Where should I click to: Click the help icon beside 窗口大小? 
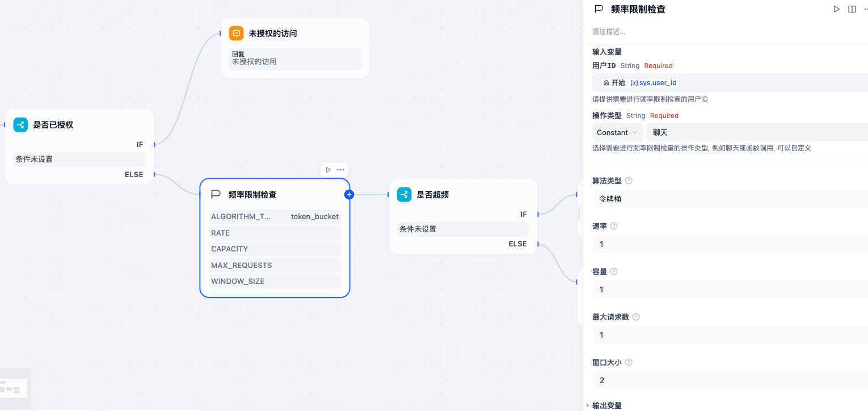(x=629, y=363)
